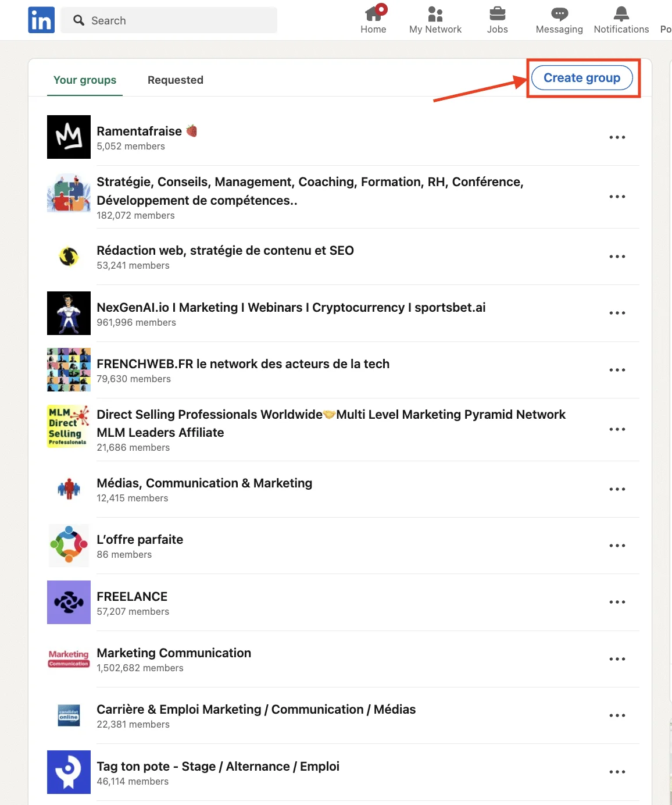Viewport: 672px width, 805px height.
Task: Open Rédaction web group logo
Action: click(69, 256)
